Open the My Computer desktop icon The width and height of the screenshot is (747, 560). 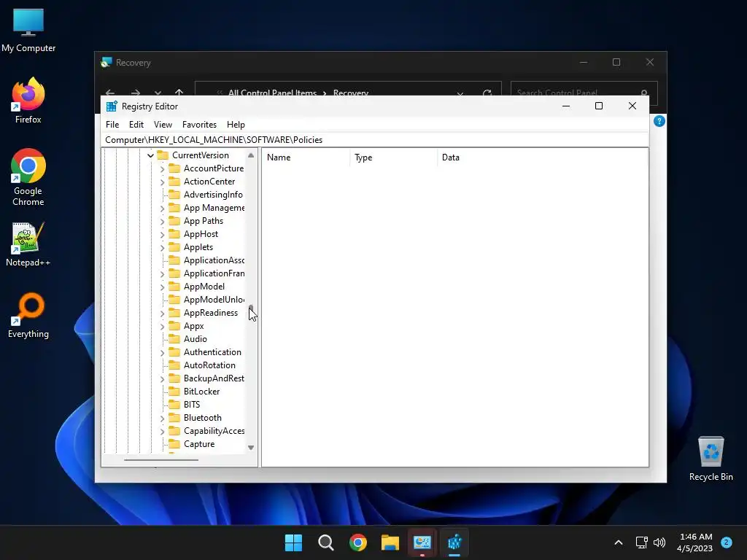[28, 30]
